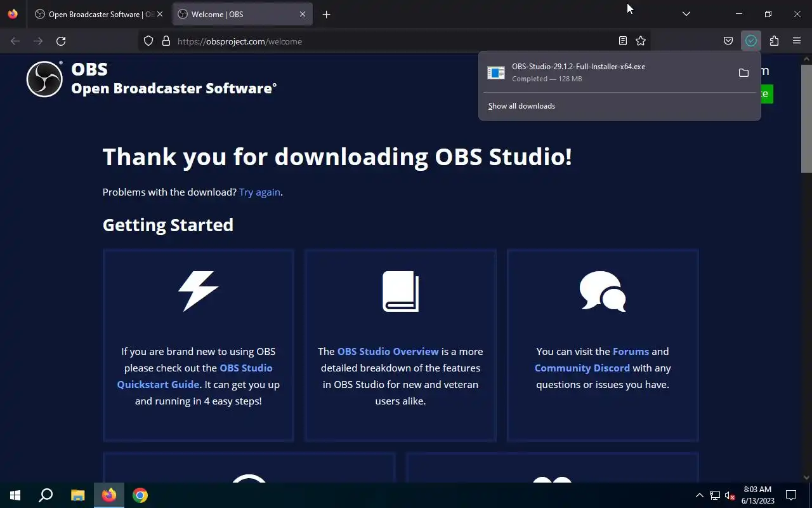This screenshot has width=812, height=508.
Task: Click the lightning bolt quickstart icon
Action: (199, 291)
